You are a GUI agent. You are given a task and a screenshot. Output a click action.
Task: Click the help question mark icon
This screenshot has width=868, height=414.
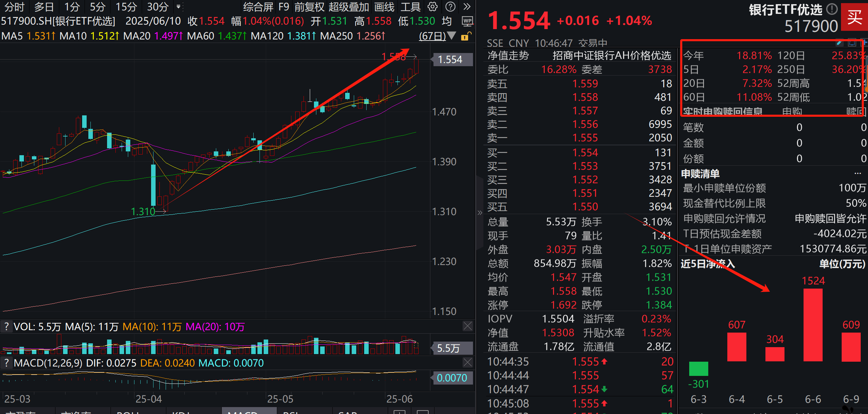(450, 7)
